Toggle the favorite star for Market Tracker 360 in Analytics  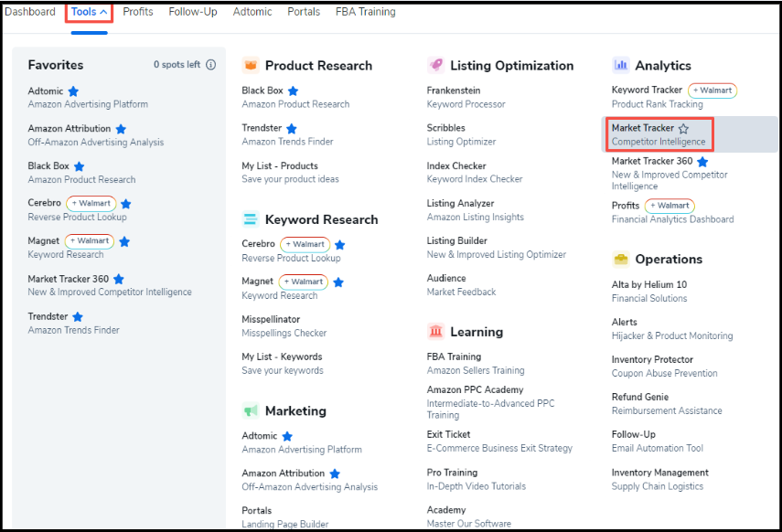click(x=702, y=162)
